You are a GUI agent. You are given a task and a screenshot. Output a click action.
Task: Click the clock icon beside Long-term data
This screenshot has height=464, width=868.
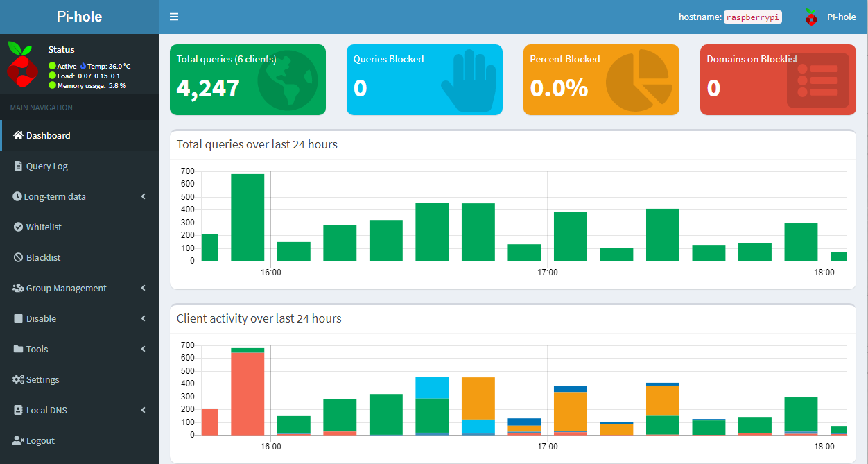(x=17, y=196)
